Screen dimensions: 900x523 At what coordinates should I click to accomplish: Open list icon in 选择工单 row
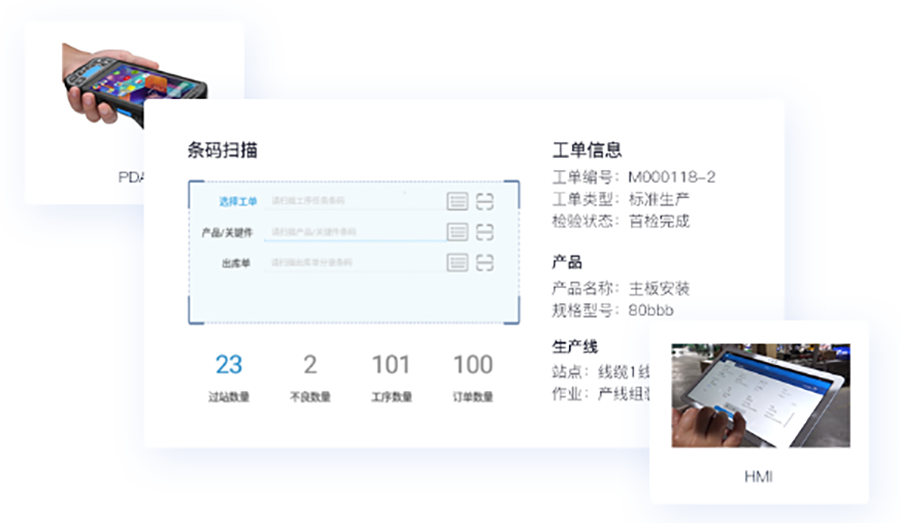click(457, 202)
